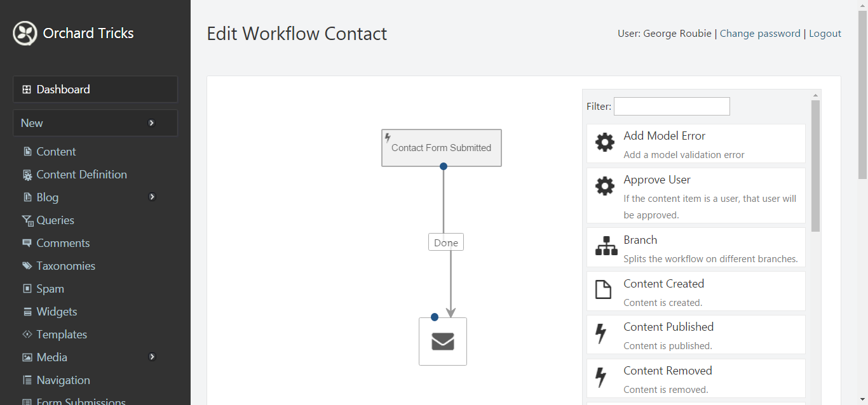868x405 pixels.
Task: Click the Comments speech bubble icon
Action: [27, 243]
